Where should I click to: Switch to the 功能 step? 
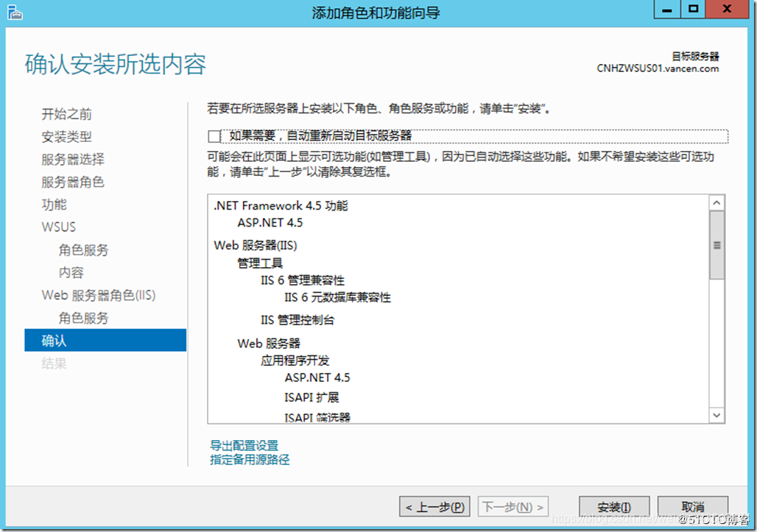tap(54, 205)
